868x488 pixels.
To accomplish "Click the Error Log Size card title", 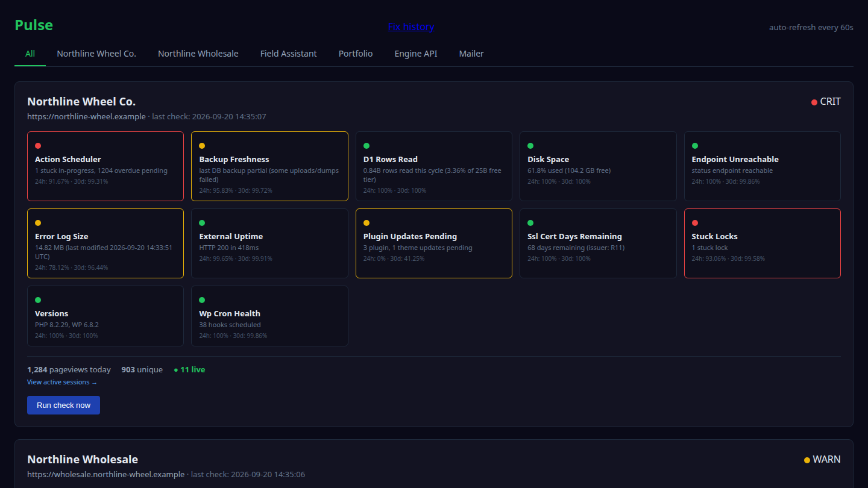I will click(x=61, y=236).
